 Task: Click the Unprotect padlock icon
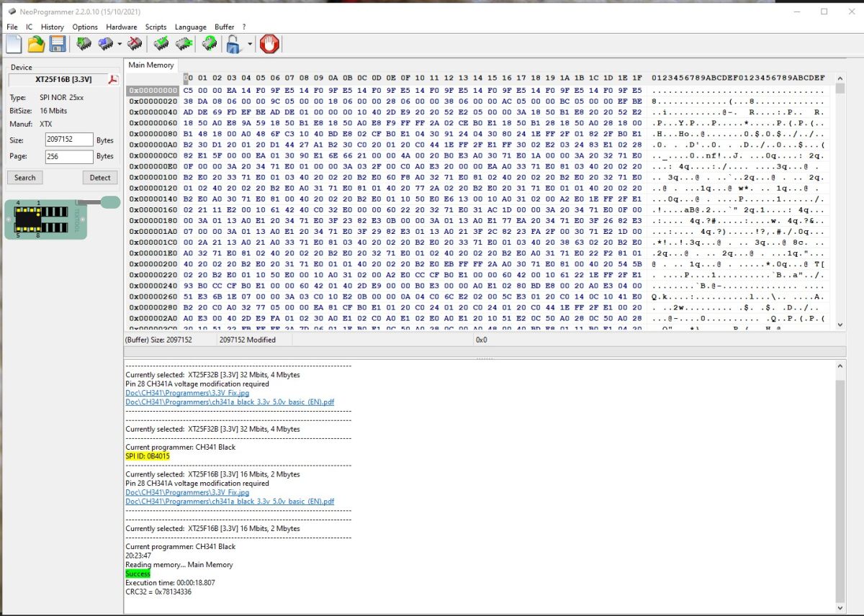tap(234, 45)
